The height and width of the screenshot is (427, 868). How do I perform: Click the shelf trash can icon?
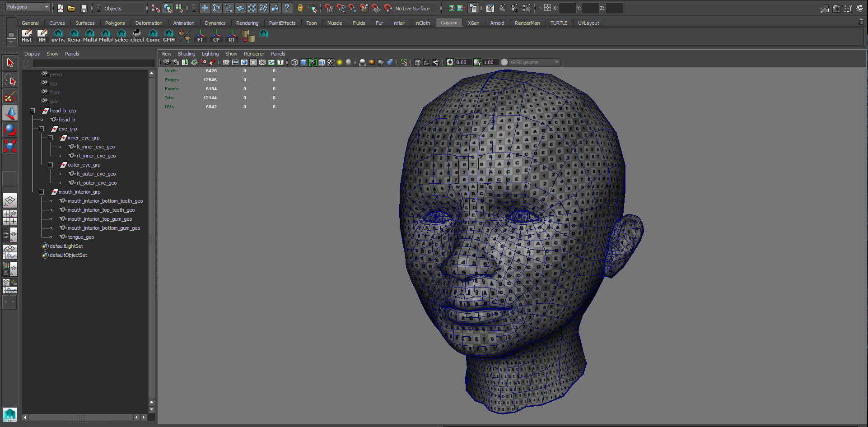[x=861, y=22]
